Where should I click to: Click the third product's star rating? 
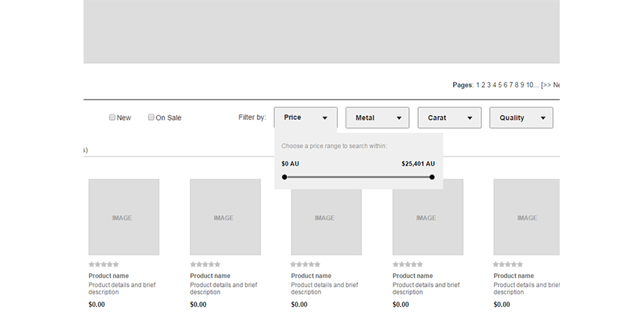[305, 264]
